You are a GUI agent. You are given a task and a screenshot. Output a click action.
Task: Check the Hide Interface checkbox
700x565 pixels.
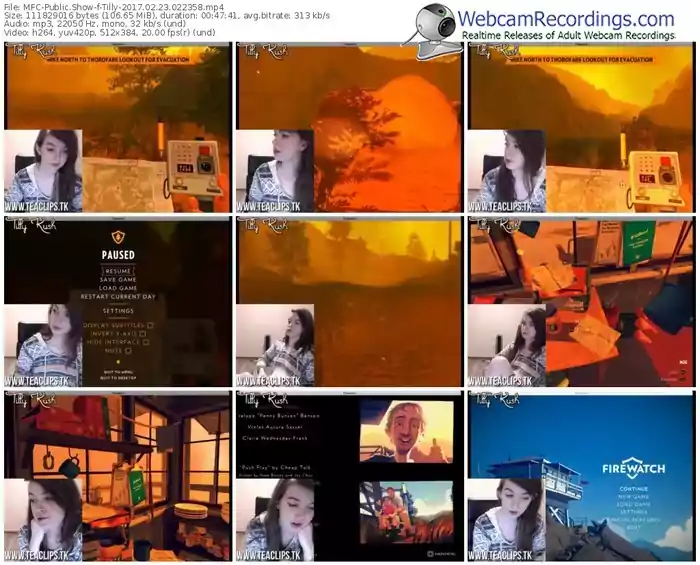[148, 343]
